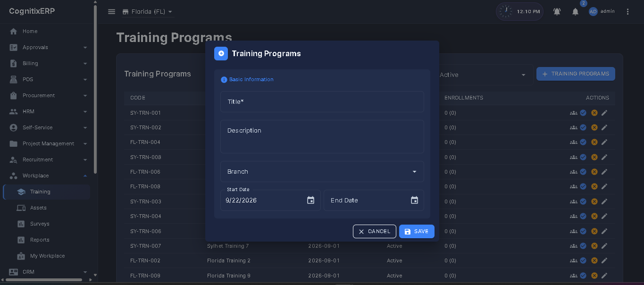The image size is (644, 285).
Task: Expand the Project Management sidebar menu
Action: tap(47, 143)
